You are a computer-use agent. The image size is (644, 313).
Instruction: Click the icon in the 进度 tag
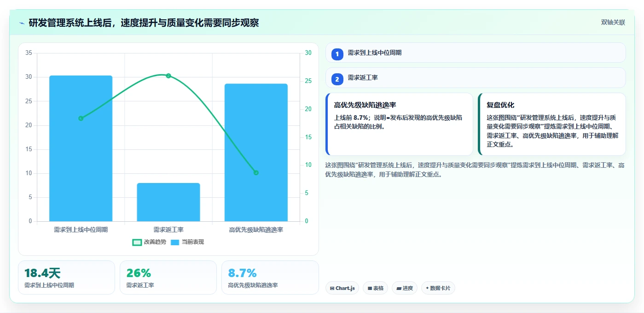point(399,288)
